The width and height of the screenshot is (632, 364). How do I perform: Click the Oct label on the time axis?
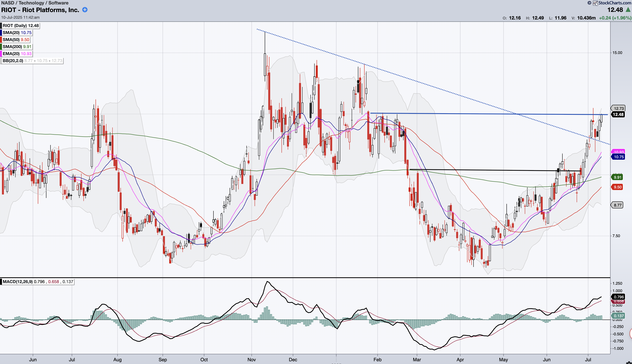pyautogui.click(x=204, y=360)
